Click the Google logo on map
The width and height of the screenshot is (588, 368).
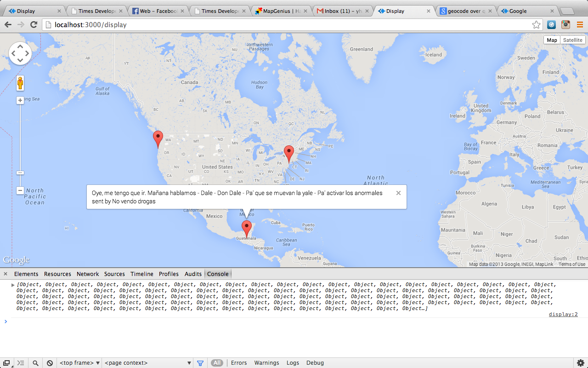coord(16,260)
